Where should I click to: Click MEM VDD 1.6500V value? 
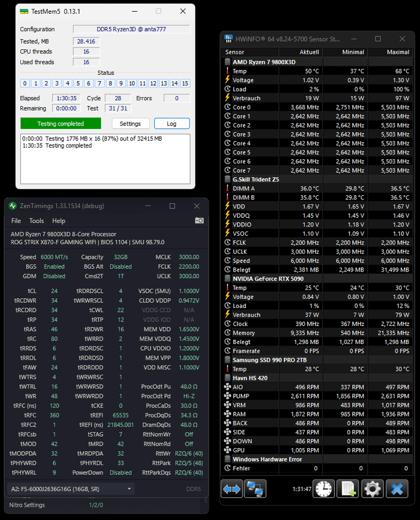pyautogui.click(x=189, y=329)
